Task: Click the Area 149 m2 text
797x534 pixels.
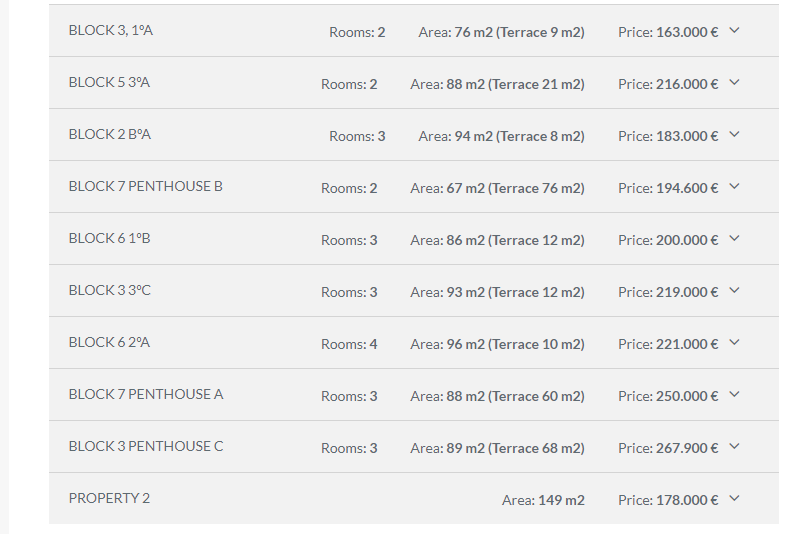Action: [x=543, y=500]
